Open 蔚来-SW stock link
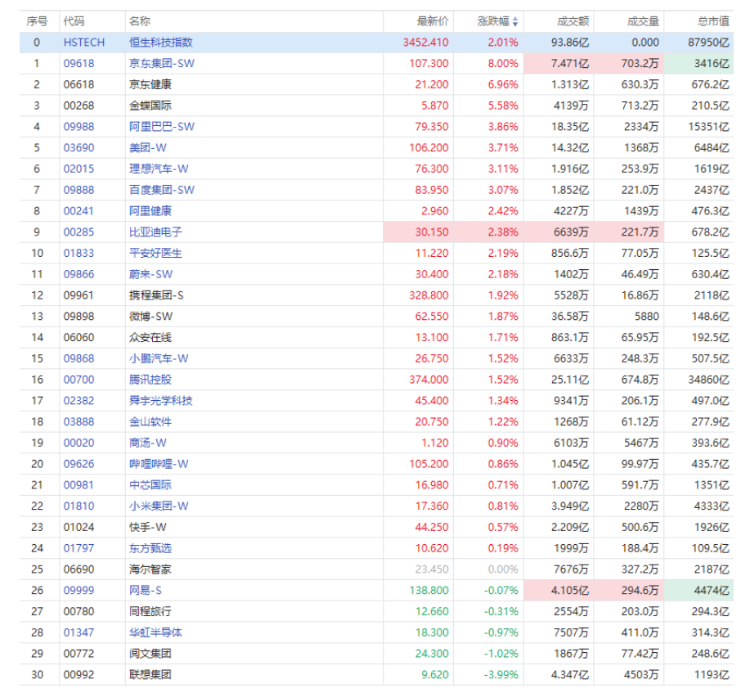This screenshot has height=693, width=750. [151, 274]
